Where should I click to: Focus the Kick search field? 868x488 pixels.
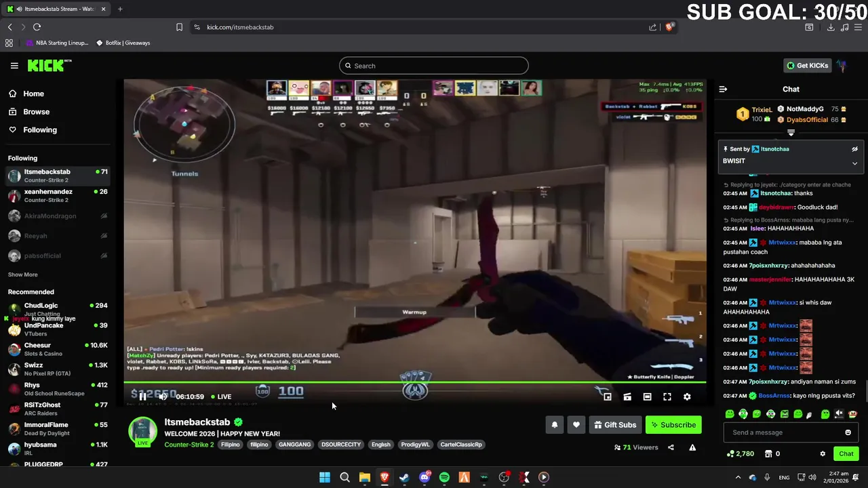pos(434,66)
